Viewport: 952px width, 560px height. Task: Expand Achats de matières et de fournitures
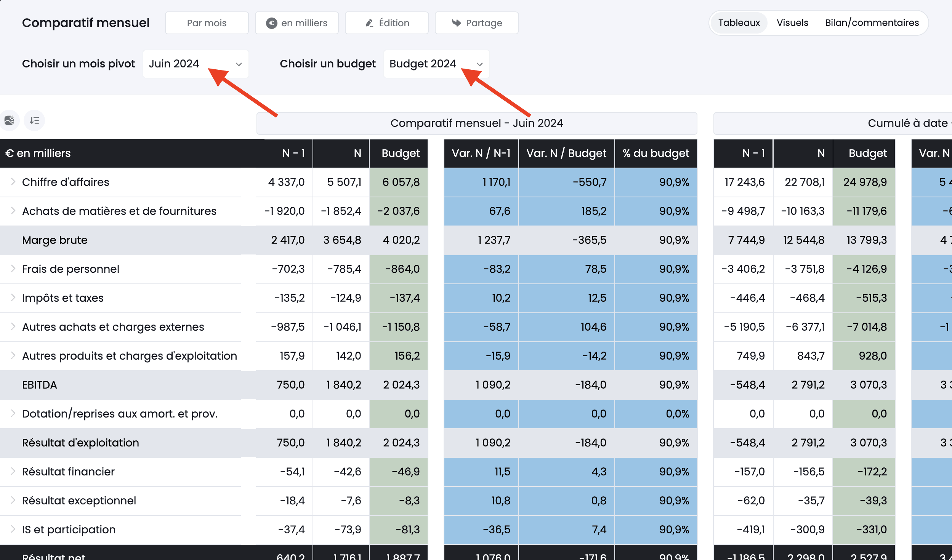(x=13, y=211)
